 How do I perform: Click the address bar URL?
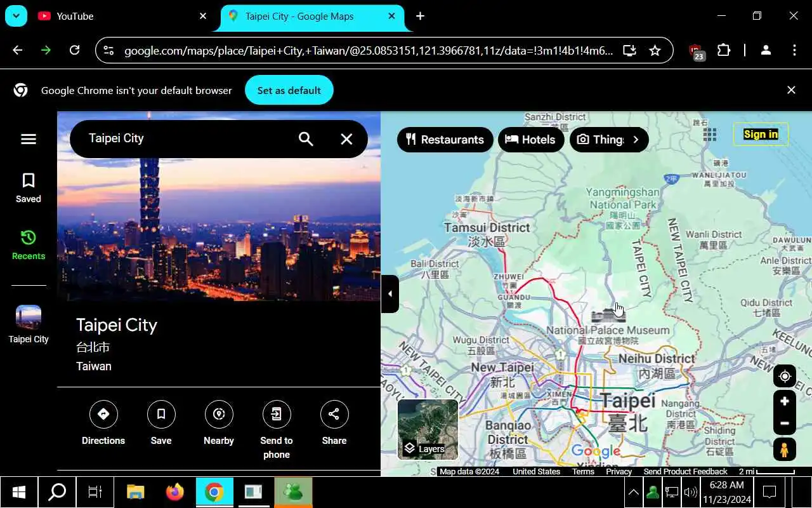point(368,50)
